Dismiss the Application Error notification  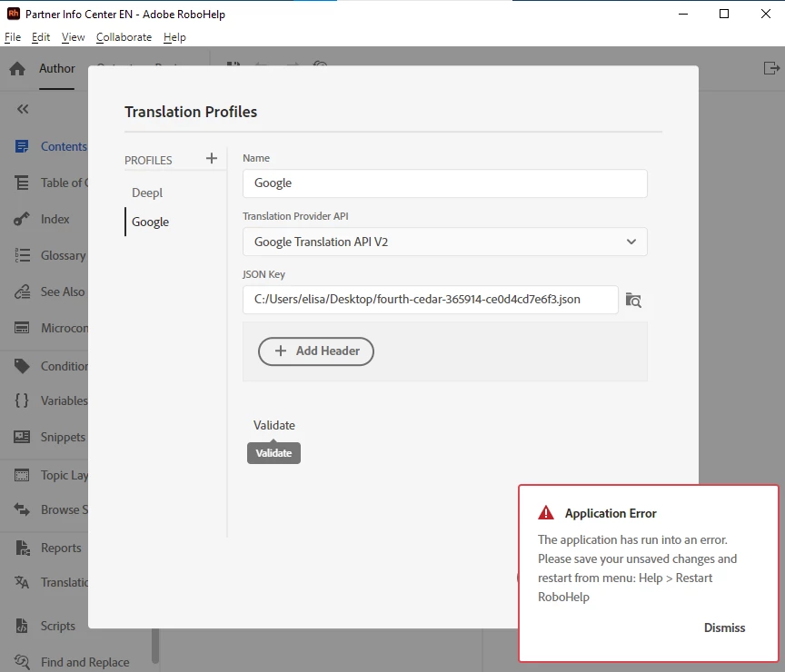pyautogui.click(x=724, y=628)
